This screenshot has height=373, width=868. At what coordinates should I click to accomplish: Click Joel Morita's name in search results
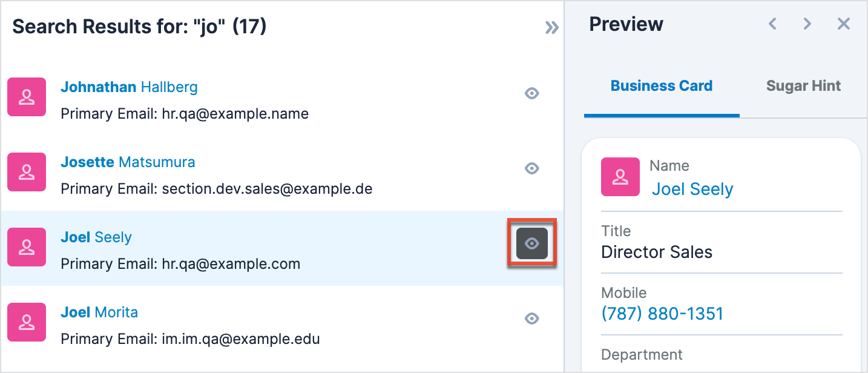coord(99,312)
